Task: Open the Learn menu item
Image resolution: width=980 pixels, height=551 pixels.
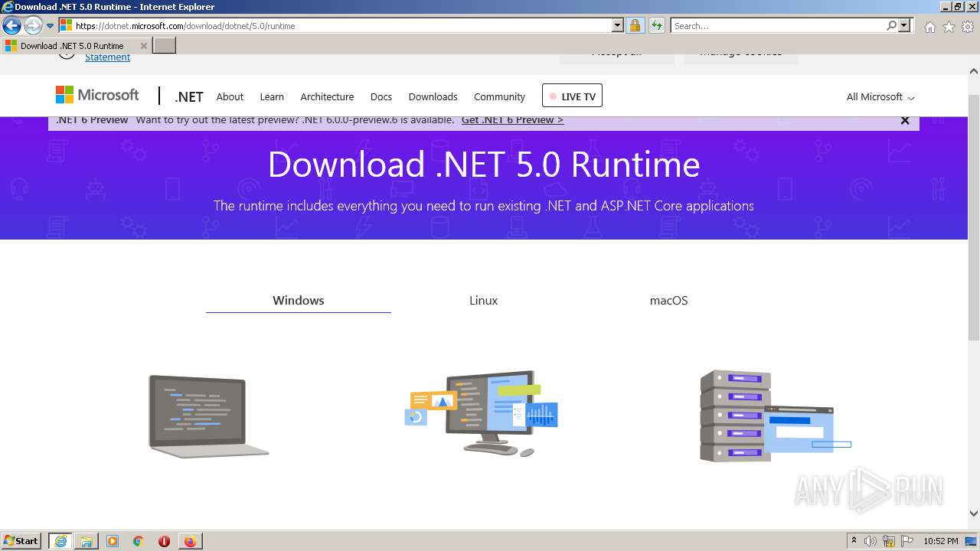Action: [x=272, y=97]
